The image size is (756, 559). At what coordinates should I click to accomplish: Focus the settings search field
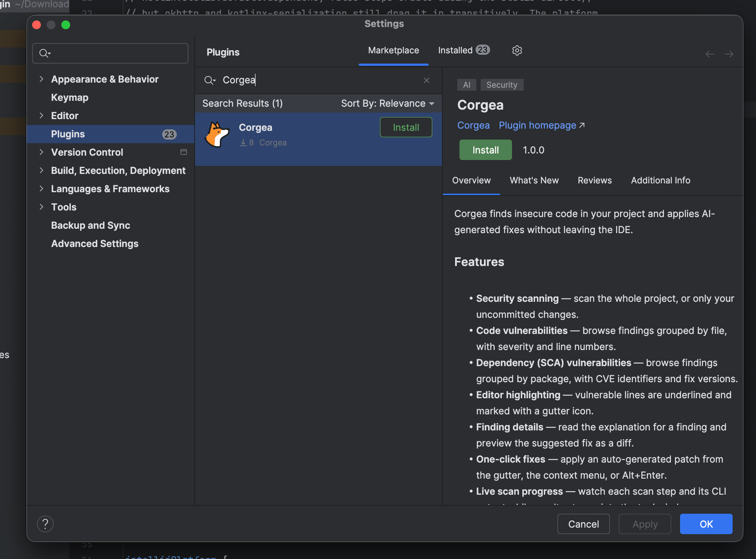110,53
